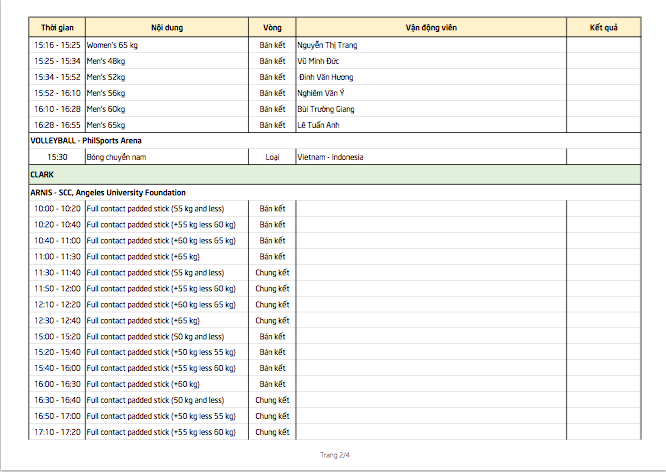Select the Bùi Trường Giang cell
This screenshot has height=472, width=666.
pyautogui.click(x=326, y=109)
